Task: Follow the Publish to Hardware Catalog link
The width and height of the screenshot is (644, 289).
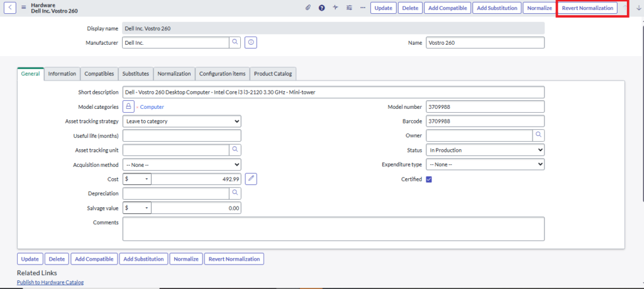Action: [50, 283]
